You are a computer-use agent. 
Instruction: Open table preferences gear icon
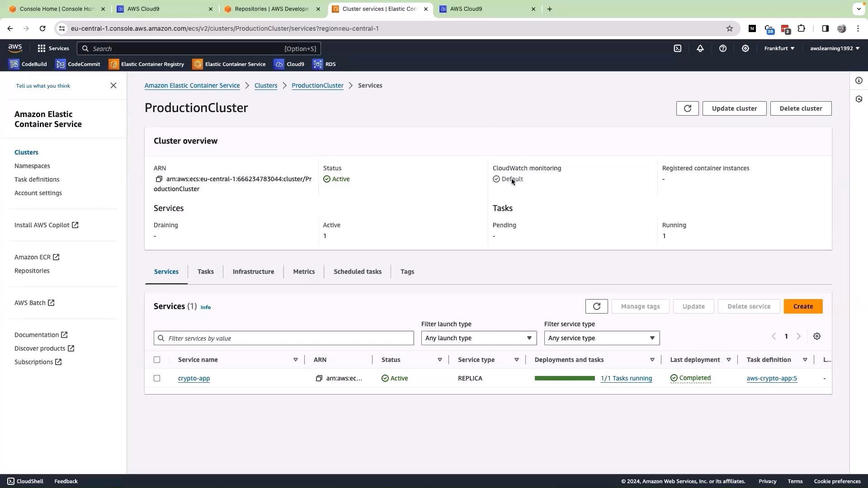pos(816,336)
